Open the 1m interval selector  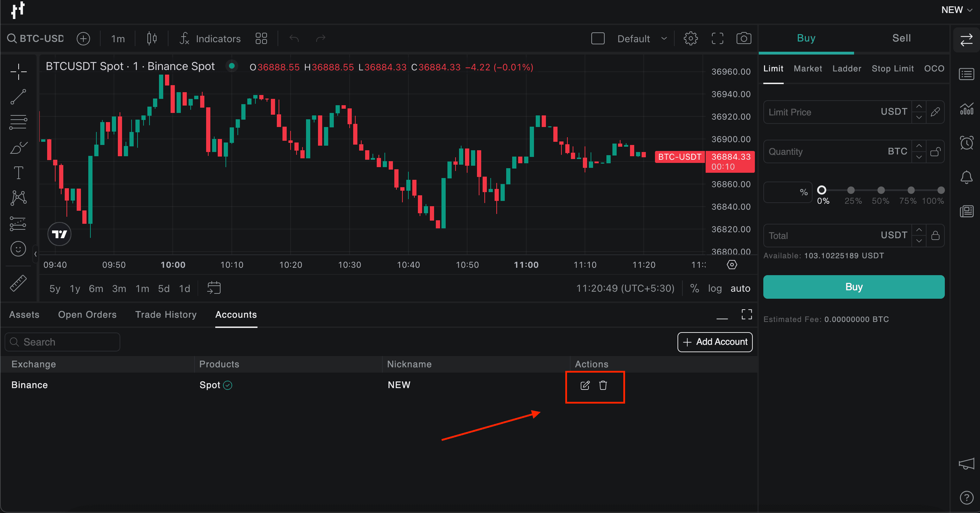118,39
